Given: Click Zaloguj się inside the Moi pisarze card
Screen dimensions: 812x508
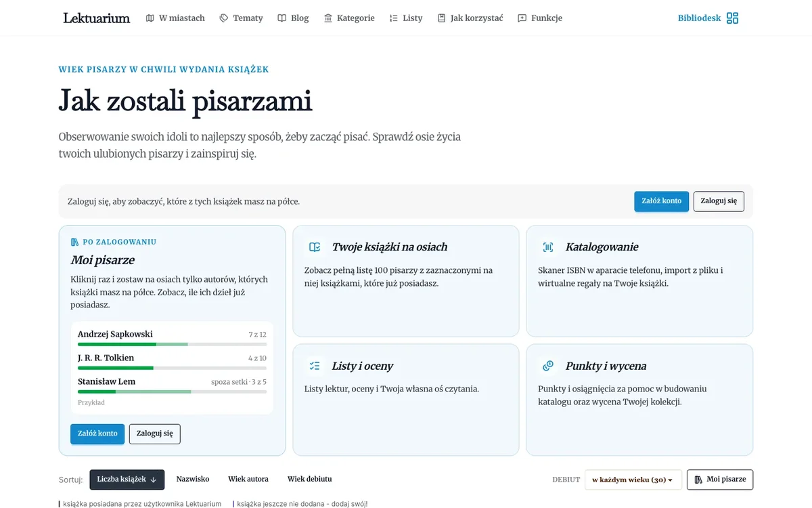Looking at the screenshot, I should pyautogui.click(x=155, y=434).
